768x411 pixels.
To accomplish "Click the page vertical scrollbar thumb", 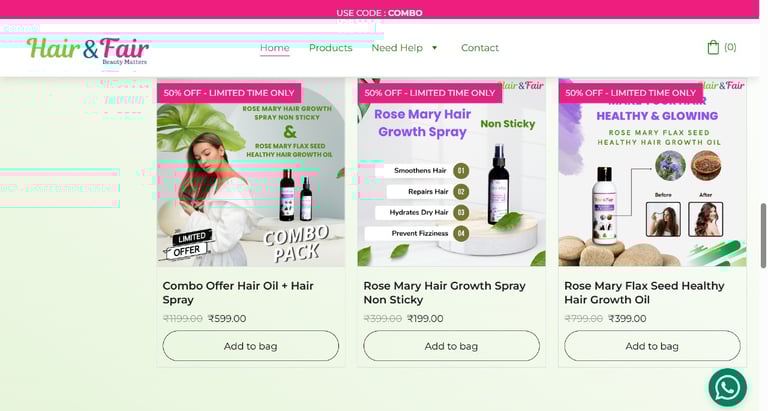I will click(763, 236).
